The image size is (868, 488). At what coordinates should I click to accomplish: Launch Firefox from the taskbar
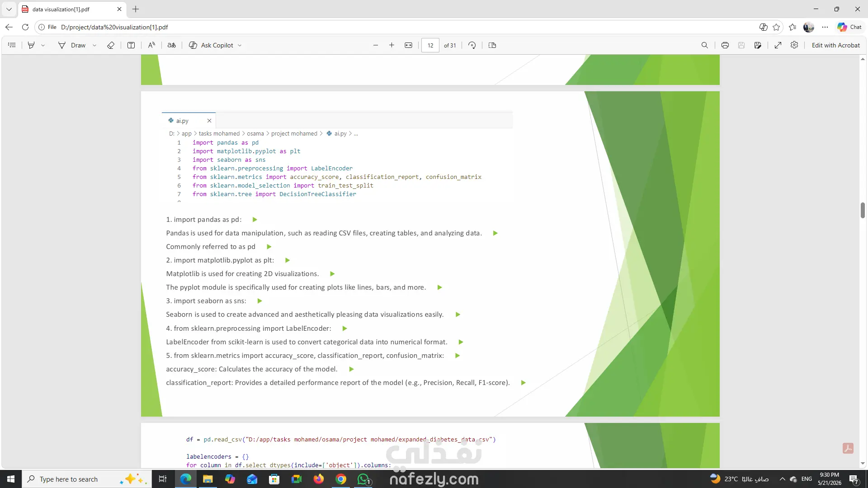[x=319, y=479]
